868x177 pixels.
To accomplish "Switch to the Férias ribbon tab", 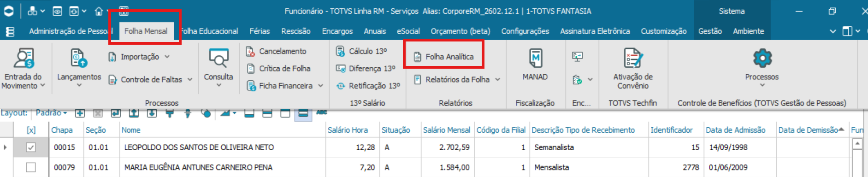I will (x=260, y=31).
